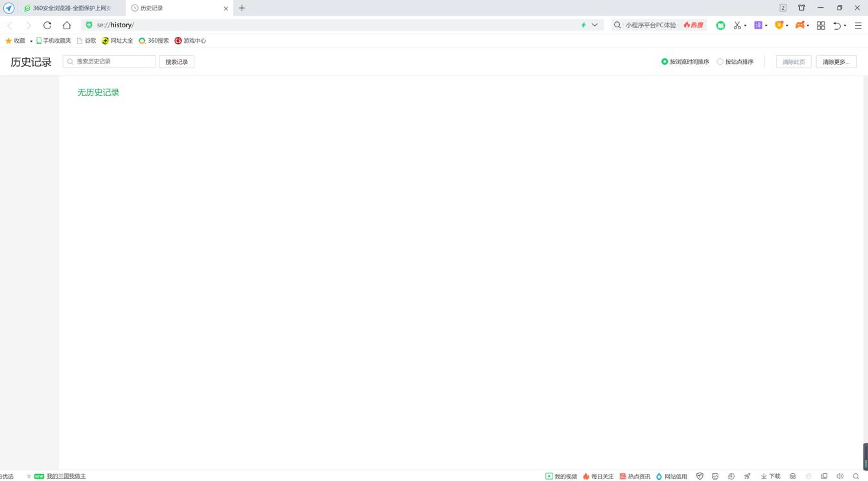Open 网站信用 in status bar
The width and height of the screenshot is (868, 481).
671,476
